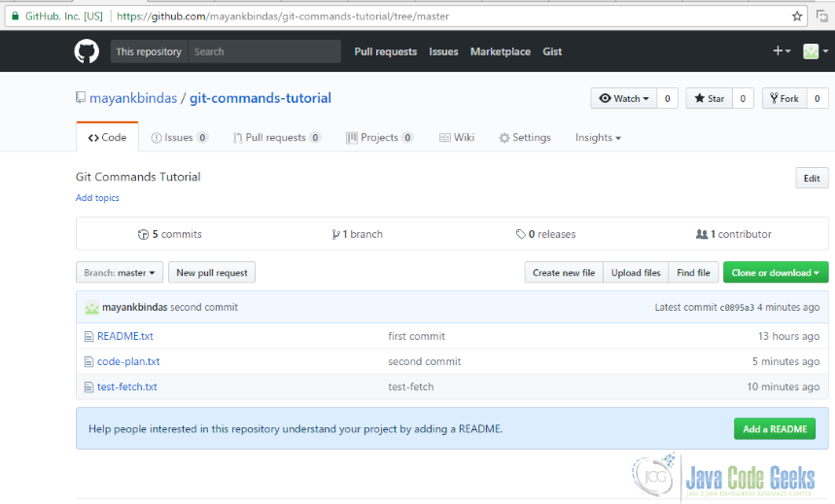Fork the repository
Screen dimensions: 835x504
[x=784, y=98]
